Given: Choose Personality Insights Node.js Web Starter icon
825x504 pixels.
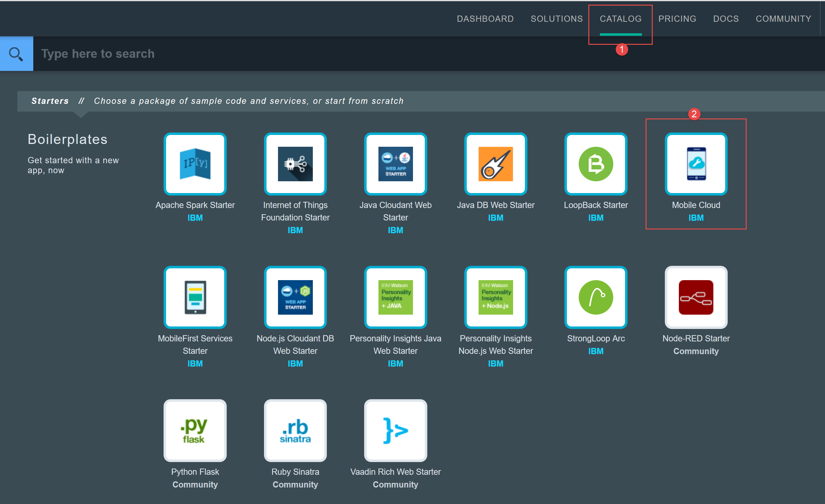Looking at the screenshot, I should pos(496,297).
